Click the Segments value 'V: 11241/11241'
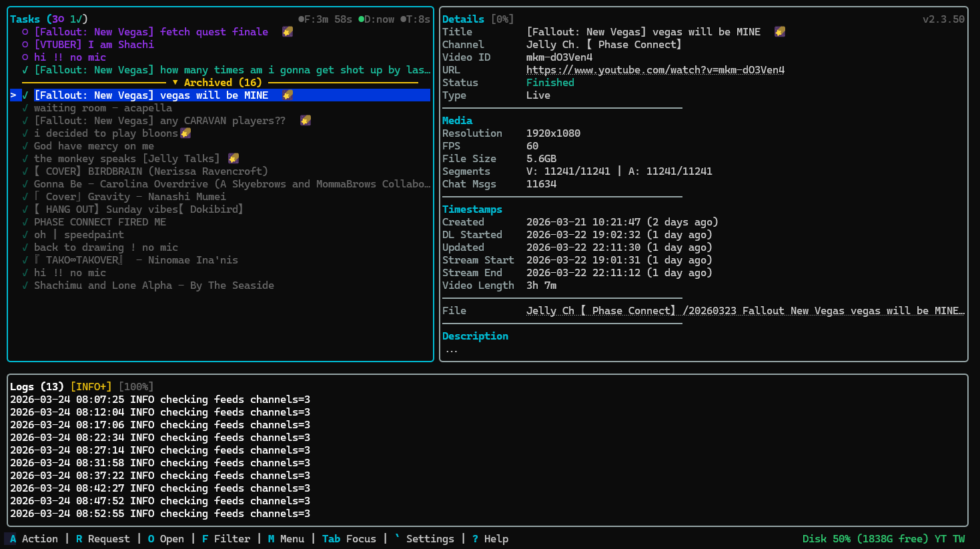This screenshot has height=549, width=980. pyautogui.click(x=568, y=171)
